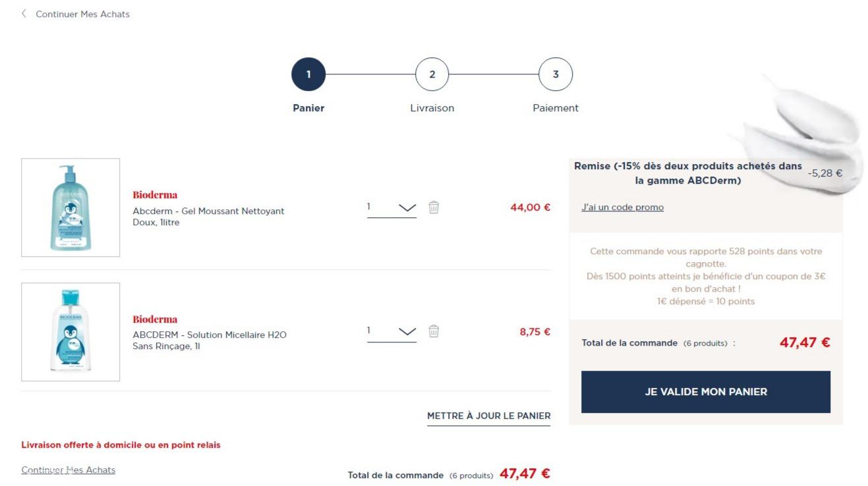Click Bioderma brand above Gel Moussant
Screen dimensions: 868x486
pyautogui.click(x=155, y=195)
